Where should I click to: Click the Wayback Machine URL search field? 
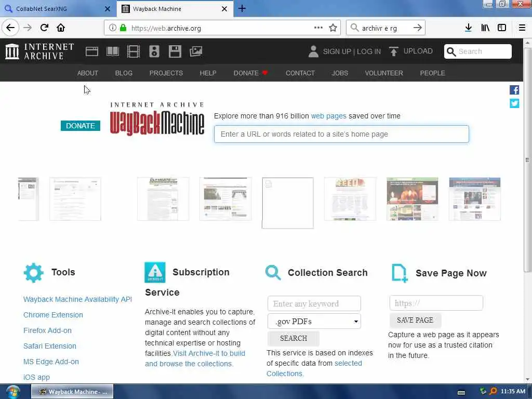tap(341, 134)
